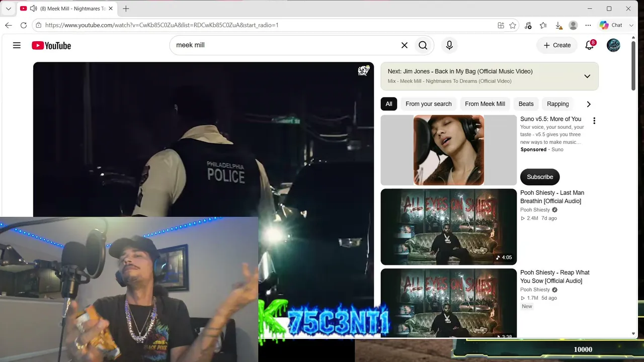Mute the tab using speaker icon
Screen dimensions: 644x362
(x=33, y=9)
